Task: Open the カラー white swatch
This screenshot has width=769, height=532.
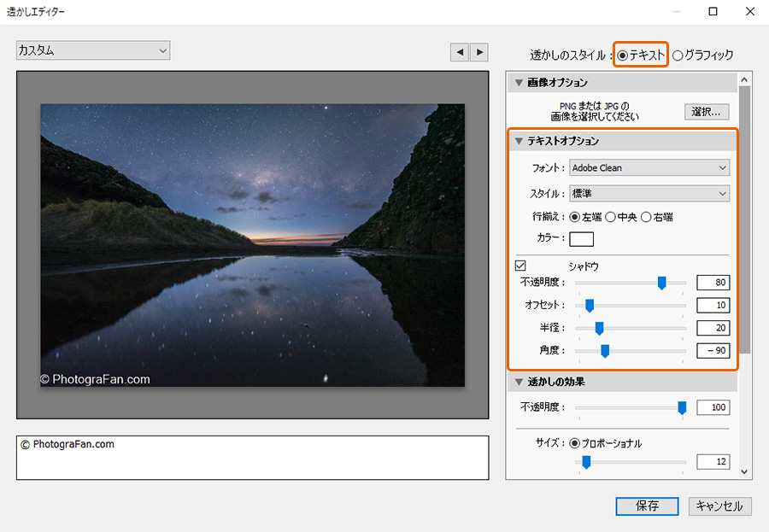Action: click(582, 239)
